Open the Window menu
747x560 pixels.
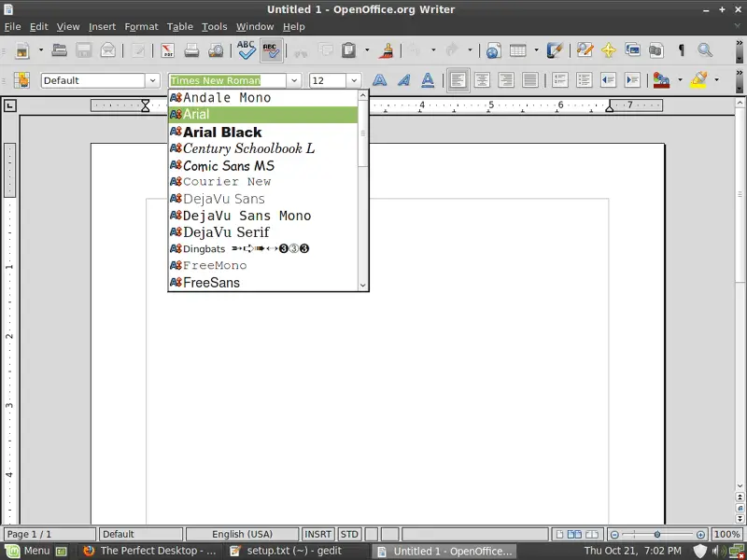point(255,27)
